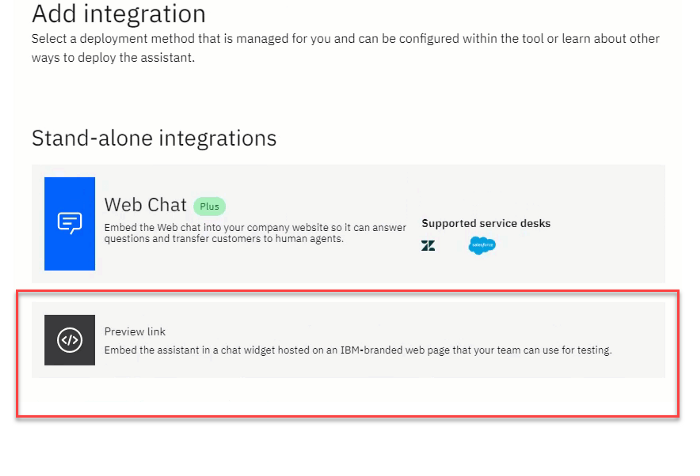Click the Salesforce cloud logo
Viewport: 700px width, 476px height.
pos(482,245)
